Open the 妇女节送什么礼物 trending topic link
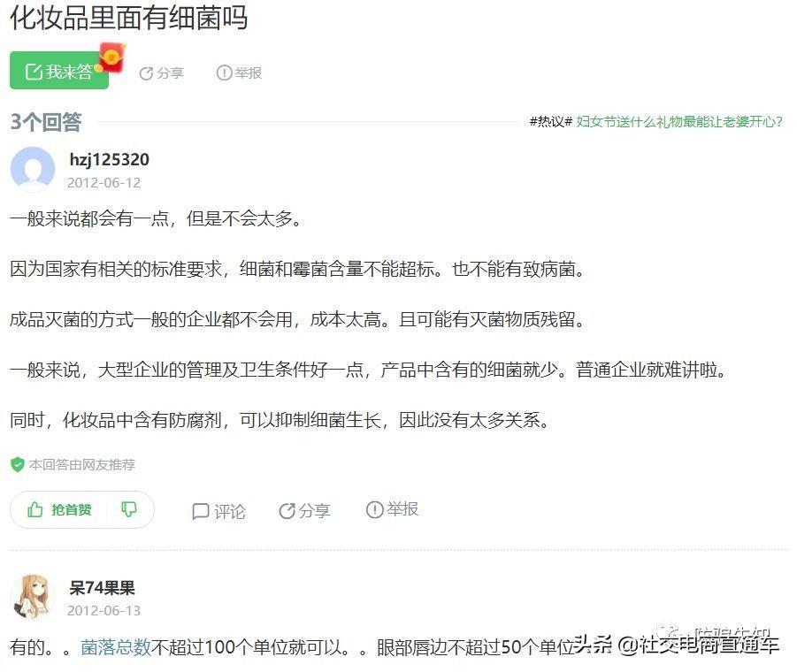Image resolution: width=797 pixels, height=672 pixels. click(x=679, y=122)
